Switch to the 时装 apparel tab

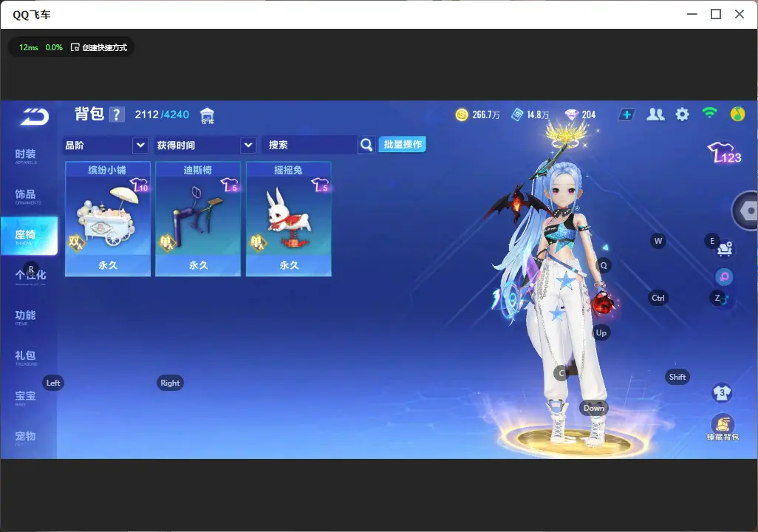(26, 155)
